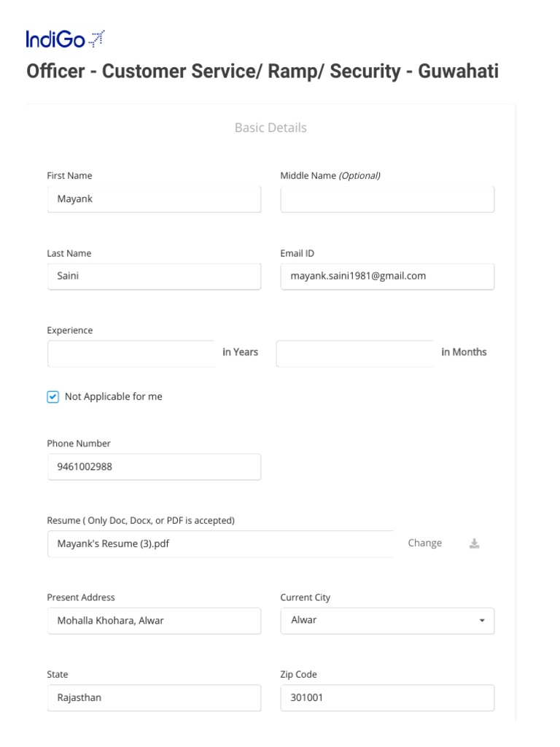The image size is (560, 747).
Task: Click the Basic Details section header
Action: point(271,128)
